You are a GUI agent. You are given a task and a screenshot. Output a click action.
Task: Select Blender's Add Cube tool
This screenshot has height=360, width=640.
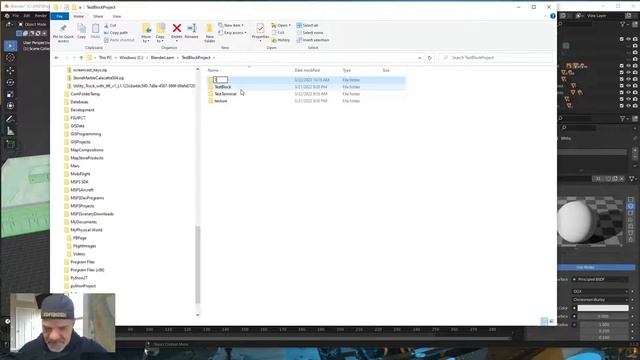pyautogui.click(x=11, y=144)
